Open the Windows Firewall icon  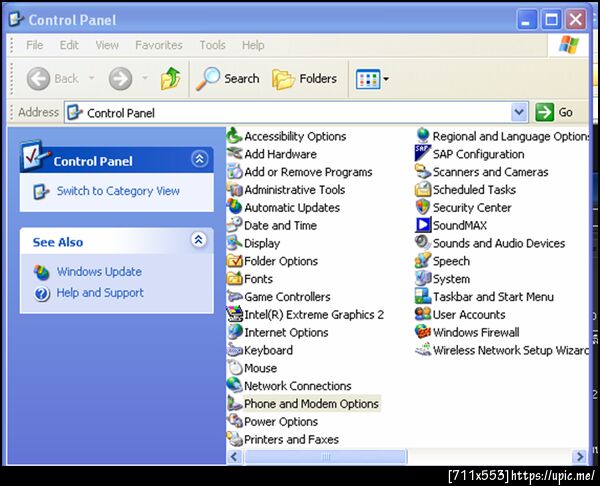[423, 332]
